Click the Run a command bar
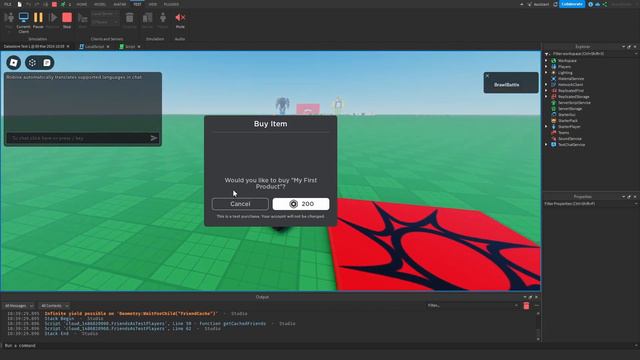This screenshot has height=360, width=640. [x=318, y=346]
